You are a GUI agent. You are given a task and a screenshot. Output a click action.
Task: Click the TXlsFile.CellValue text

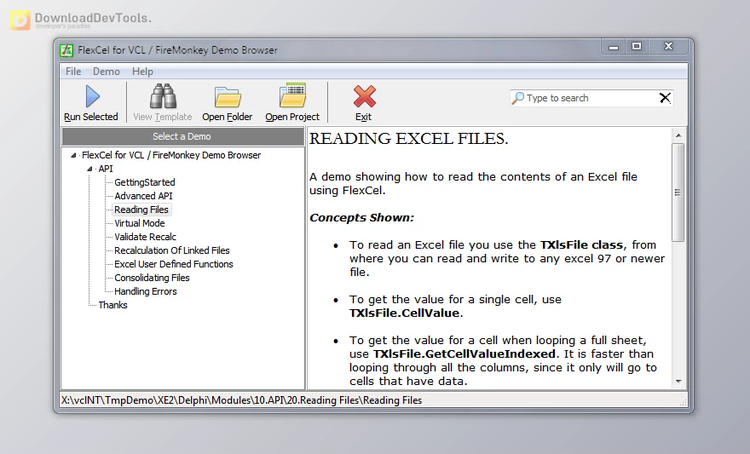(404, 313)
